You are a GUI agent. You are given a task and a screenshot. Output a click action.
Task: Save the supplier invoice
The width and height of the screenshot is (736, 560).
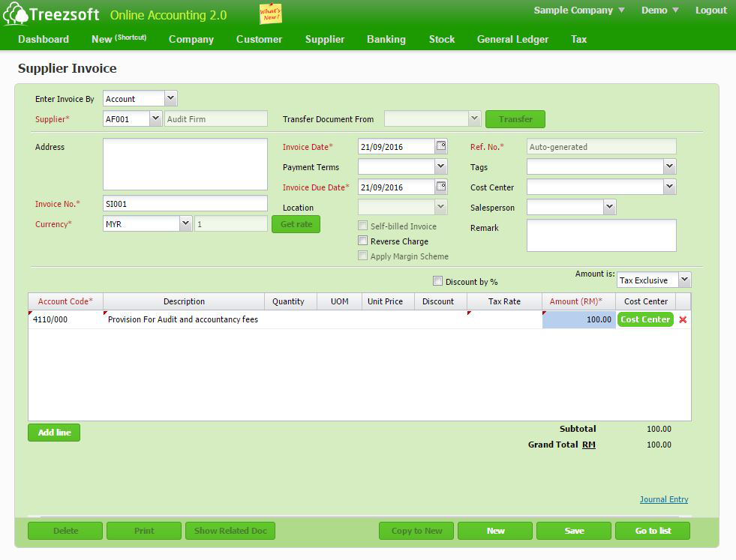574,531
